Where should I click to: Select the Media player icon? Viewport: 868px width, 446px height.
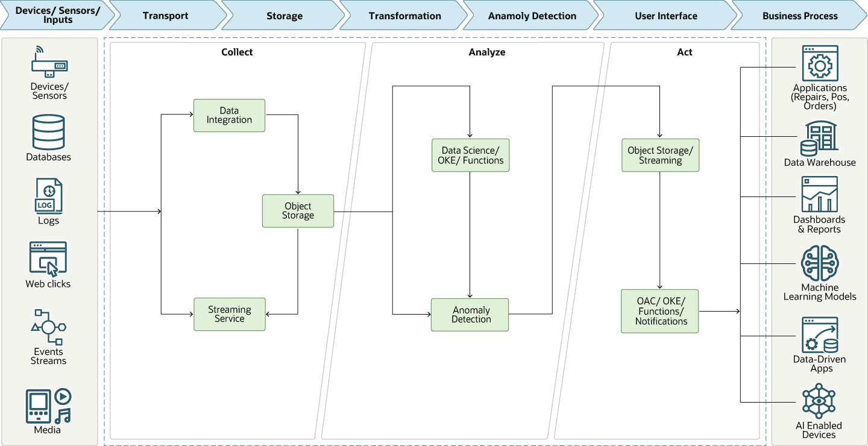tap(48, 405)
